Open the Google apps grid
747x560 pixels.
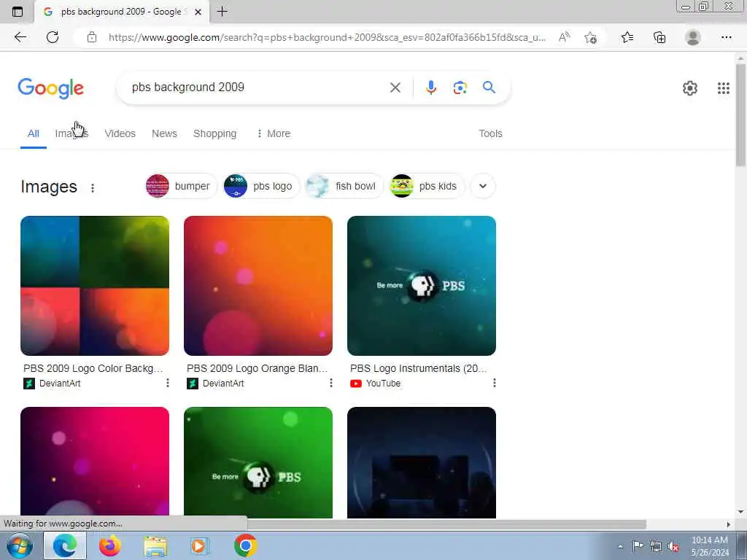tap(723, 88)
